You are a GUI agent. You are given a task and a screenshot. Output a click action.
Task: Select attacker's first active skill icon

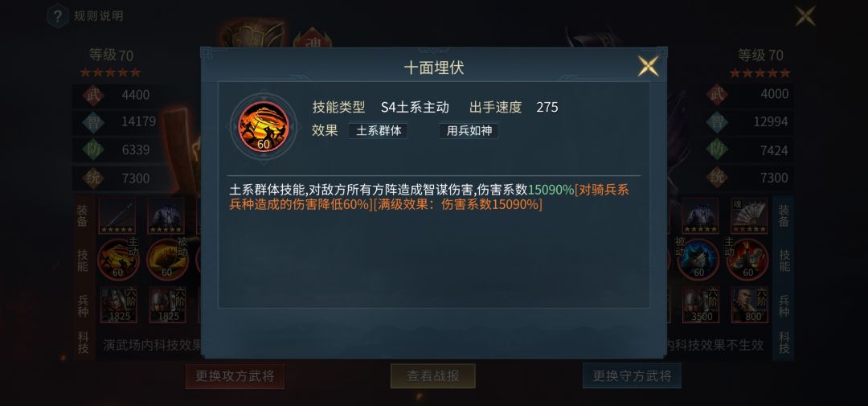(x=118, y=259)
